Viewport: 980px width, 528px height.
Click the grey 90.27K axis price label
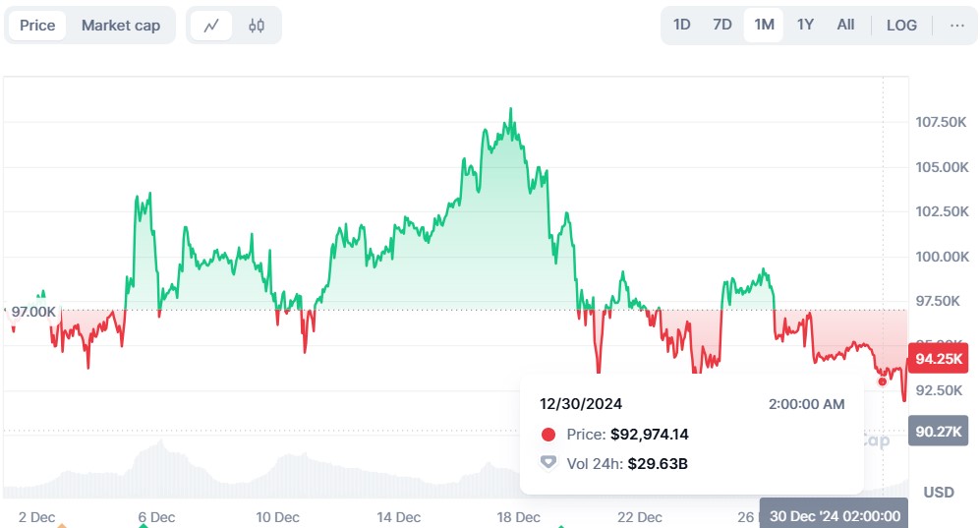coord(938,431)
